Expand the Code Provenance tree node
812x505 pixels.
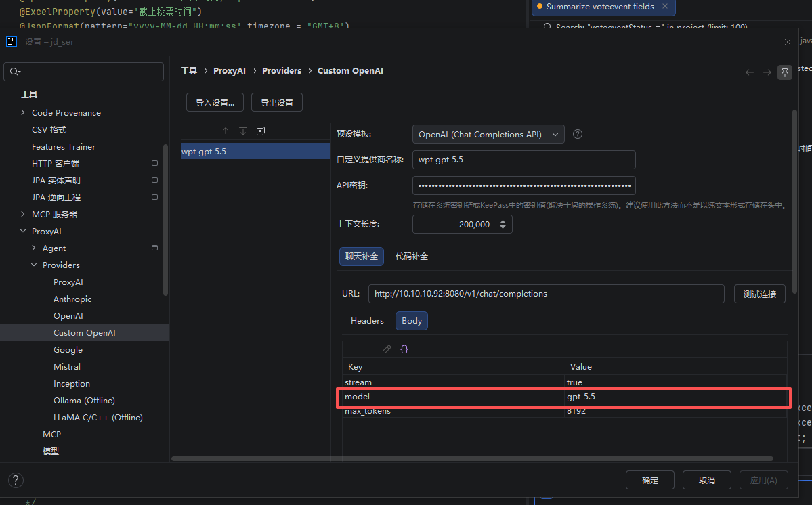(22, 113)
